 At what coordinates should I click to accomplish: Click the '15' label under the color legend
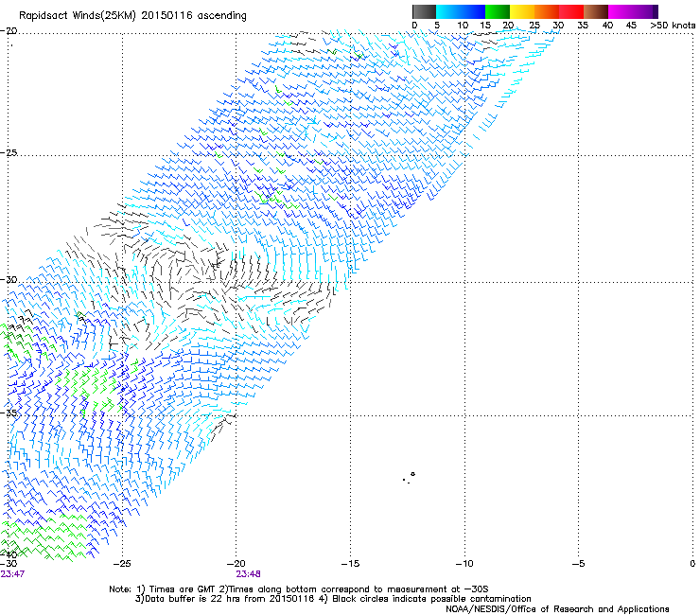click(485, 26)
